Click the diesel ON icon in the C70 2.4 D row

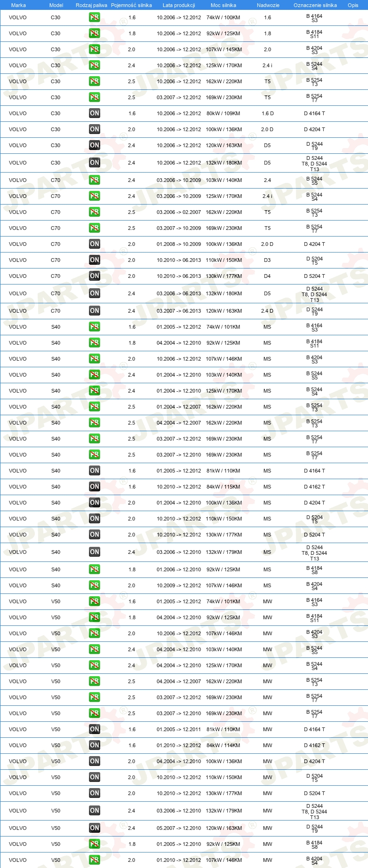pyautogui.click(x=95, y=311)
